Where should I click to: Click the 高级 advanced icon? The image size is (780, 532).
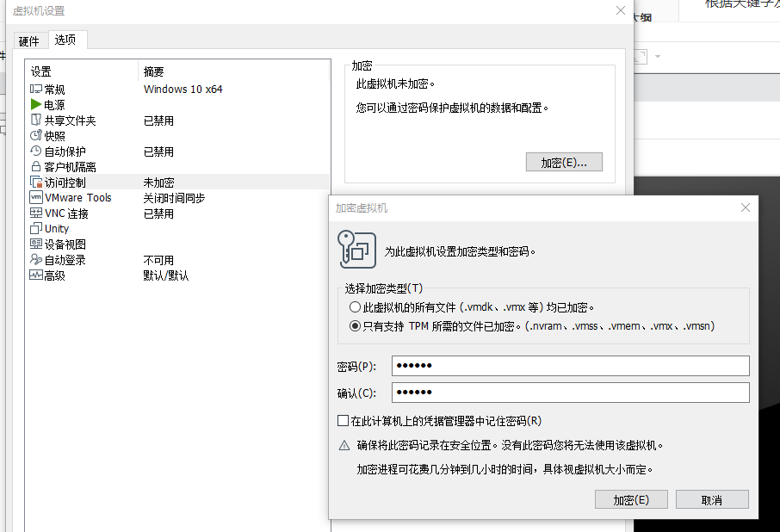coord(36,275)
